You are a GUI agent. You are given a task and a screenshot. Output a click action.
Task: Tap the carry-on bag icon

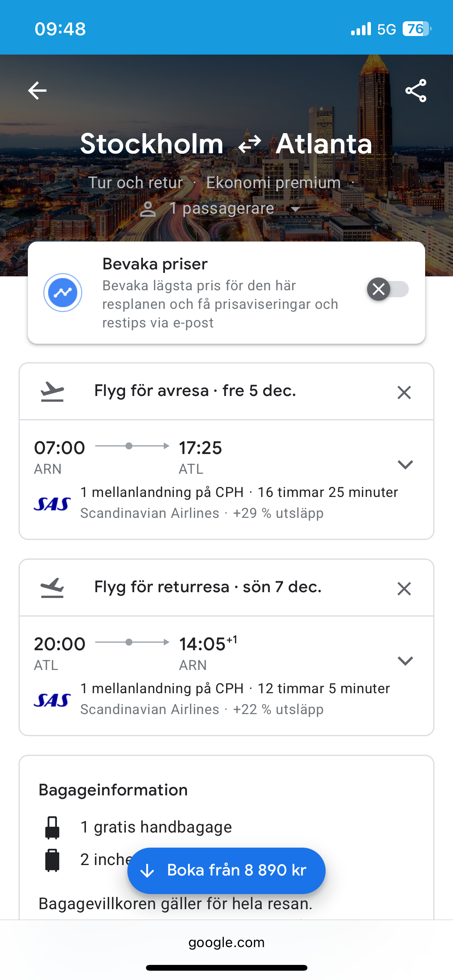click(x=52, y=828)
